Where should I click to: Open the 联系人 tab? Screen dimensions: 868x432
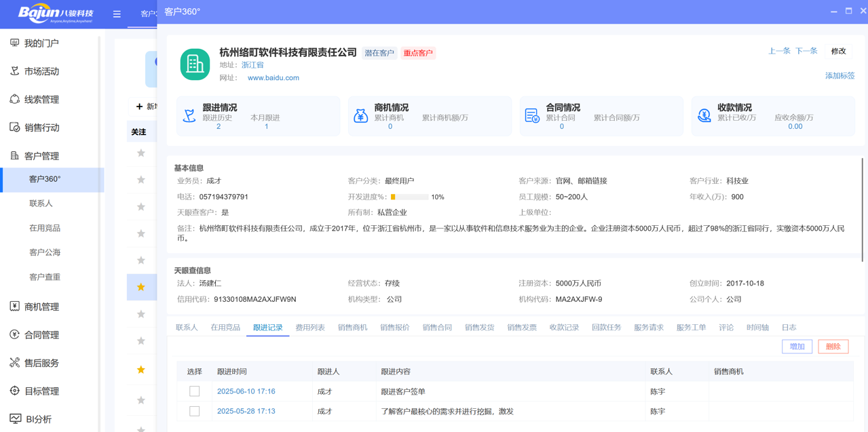(187, 328)
